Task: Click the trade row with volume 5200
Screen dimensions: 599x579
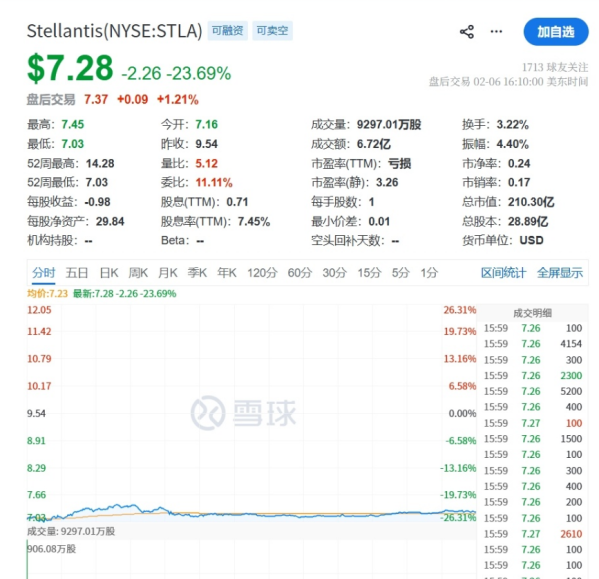Action: click(x=533, y=391)
